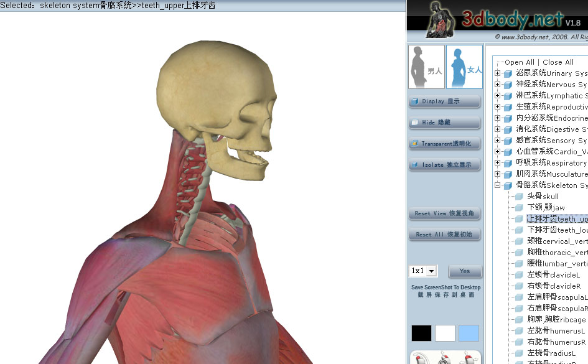Choose the black background color swatch

click(421, 333)
